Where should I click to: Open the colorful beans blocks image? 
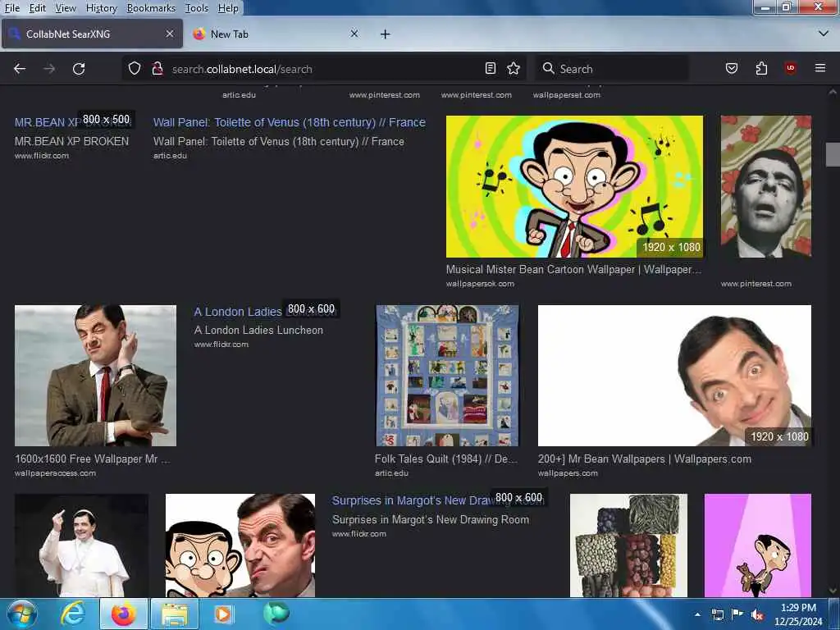pyautogui.click(x=628, y=546)
